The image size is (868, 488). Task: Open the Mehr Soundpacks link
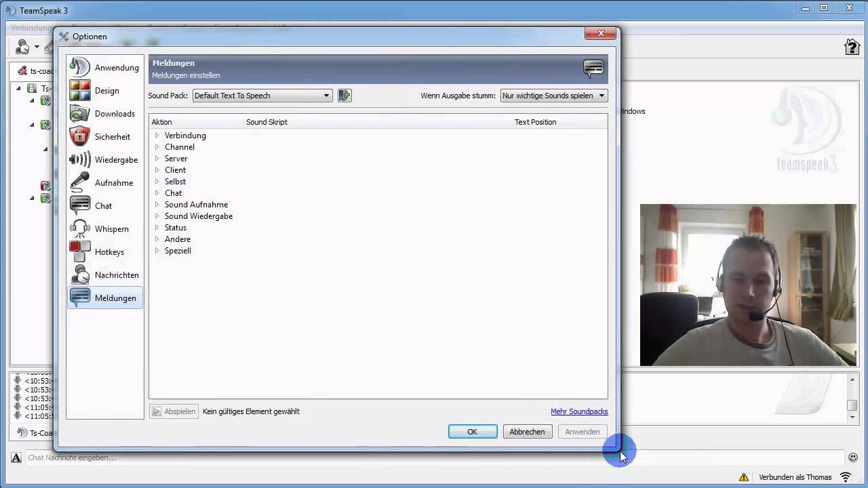pos(579,411)
